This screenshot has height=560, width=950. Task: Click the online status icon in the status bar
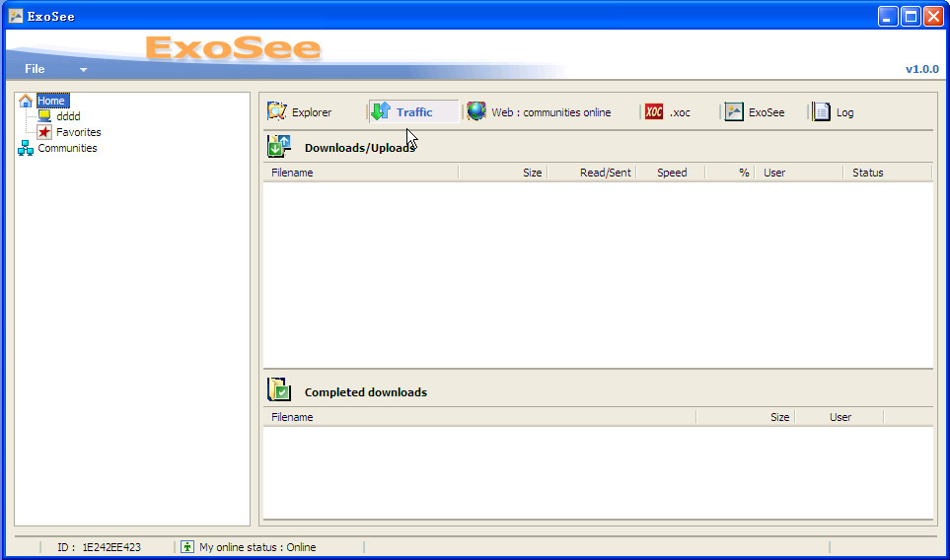(187, 546)
